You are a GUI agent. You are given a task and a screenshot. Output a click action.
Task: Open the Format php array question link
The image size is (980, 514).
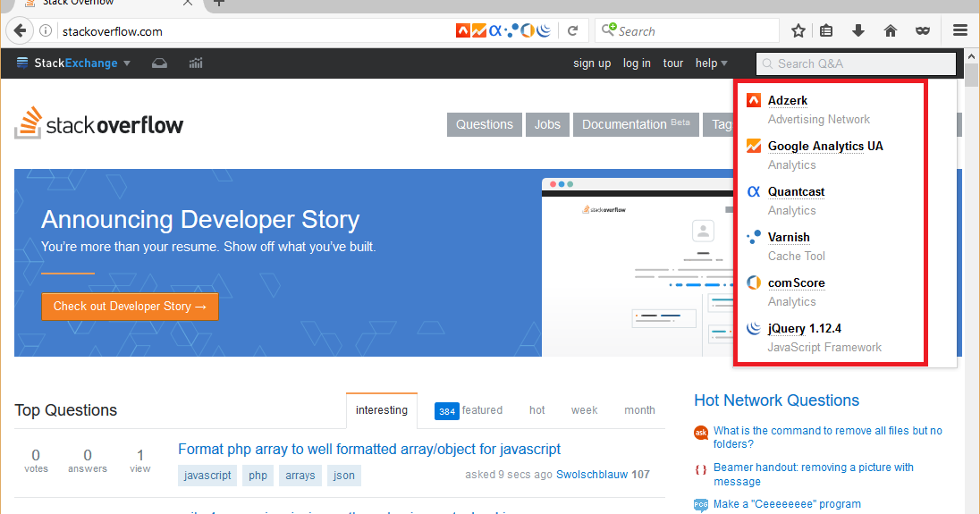[369, 449]
